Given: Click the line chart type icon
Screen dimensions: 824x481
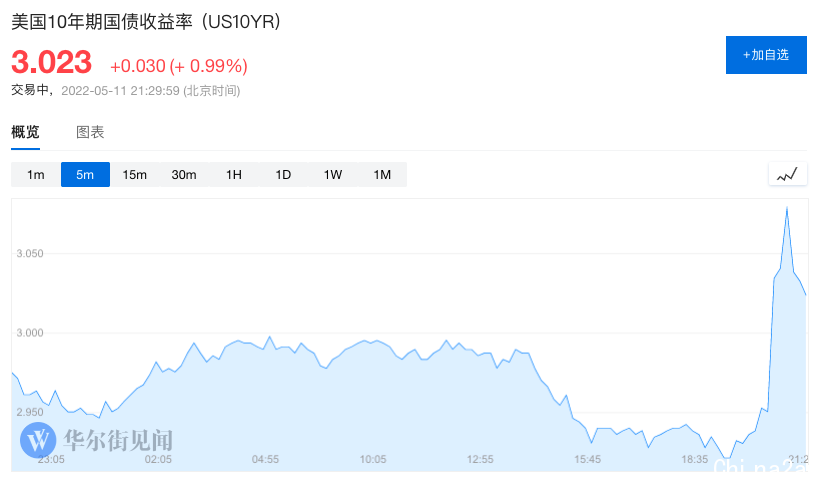Looking at the screenshot, I should pos(787,174).
